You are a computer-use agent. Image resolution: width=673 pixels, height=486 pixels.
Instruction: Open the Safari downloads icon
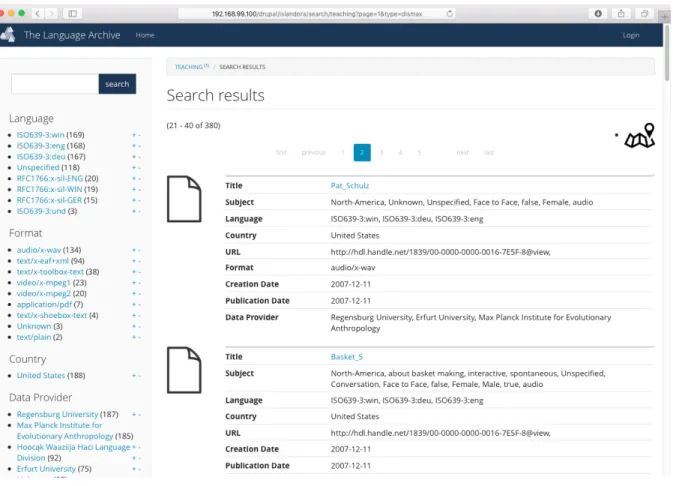pyautogui.click(x=598, y=14)
